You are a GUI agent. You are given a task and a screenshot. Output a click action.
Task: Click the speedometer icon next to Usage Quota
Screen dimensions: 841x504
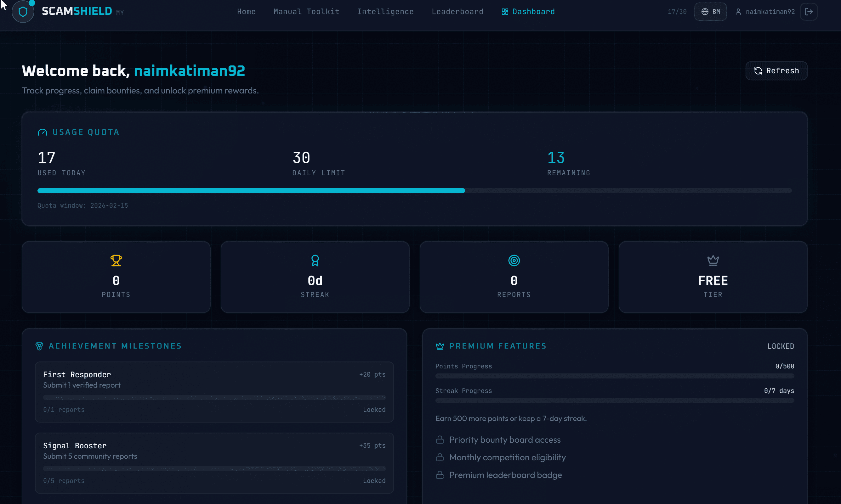pyautogui.click(x=42, y=132)
